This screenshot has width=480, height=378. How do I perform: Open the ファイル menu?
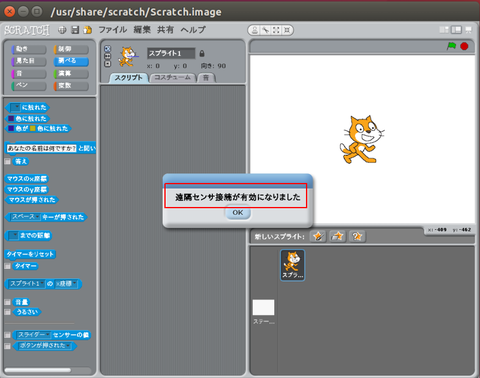point(113,30)
